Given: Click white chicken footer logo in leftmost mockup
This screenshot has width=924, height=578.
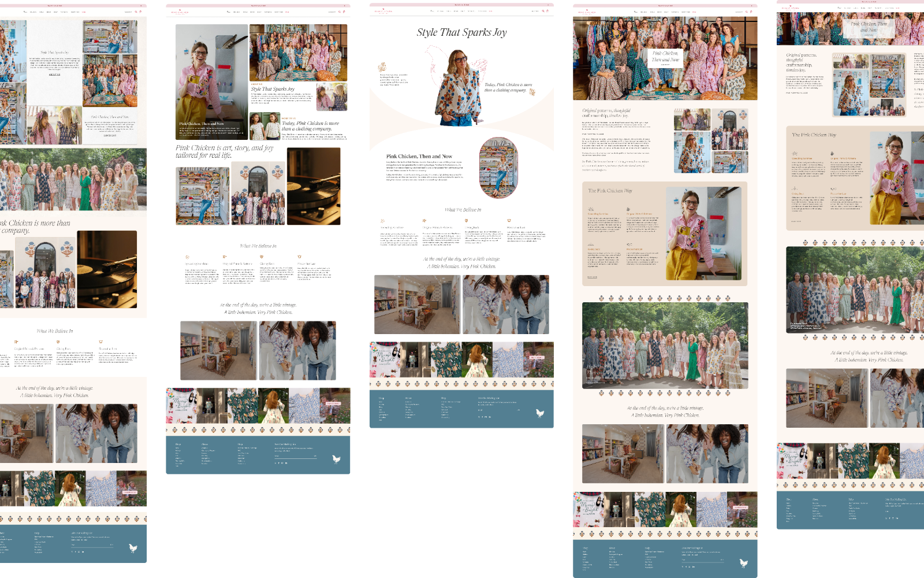Looking at the screenshot, I should coord(133,547).
